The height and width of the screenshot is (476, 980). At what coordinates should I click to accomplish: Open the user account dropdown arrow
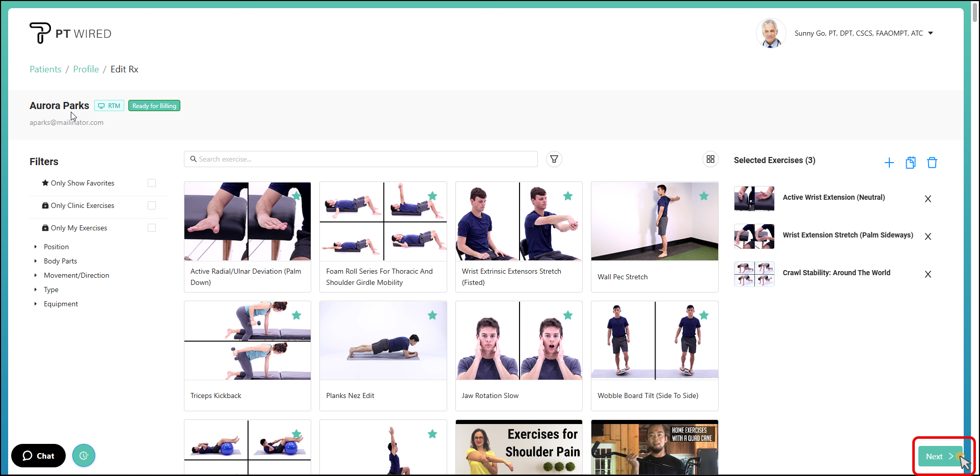[x=930, y=33]
